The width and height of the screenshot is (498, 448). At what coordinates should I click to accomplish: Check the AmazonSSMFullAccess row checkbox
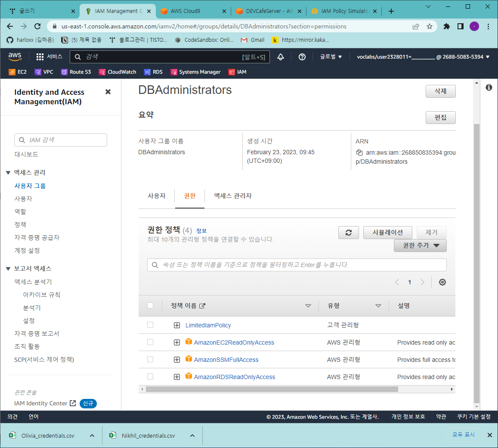(150, 359)
